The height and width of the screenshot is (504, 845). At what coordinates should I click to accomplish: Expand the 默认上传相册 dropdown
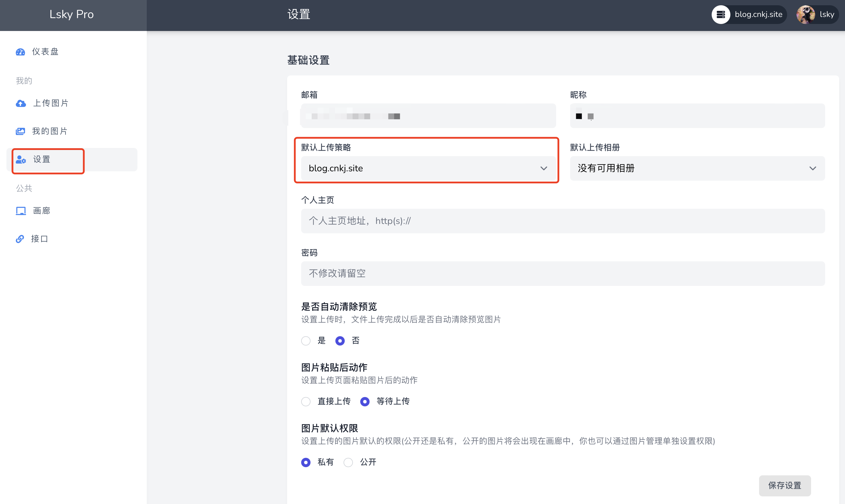[x=697, y=168]
